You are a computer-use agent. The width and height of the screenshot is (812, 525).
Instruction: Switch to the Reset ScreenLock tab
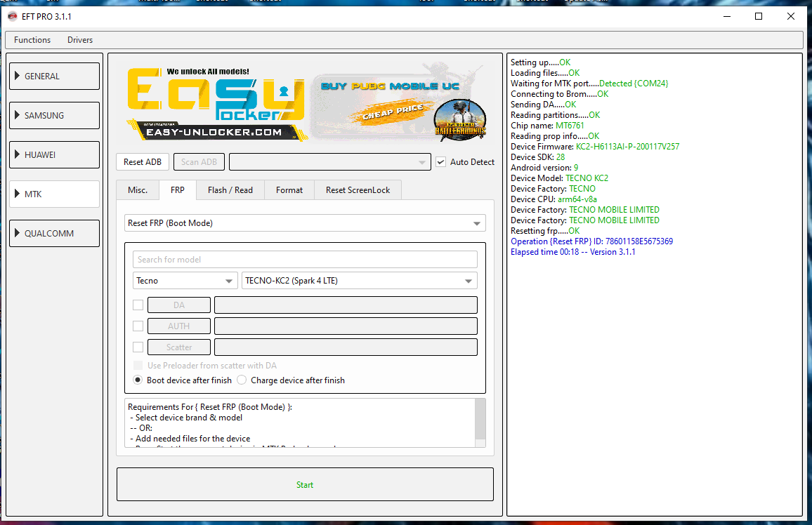pos(358,190)
